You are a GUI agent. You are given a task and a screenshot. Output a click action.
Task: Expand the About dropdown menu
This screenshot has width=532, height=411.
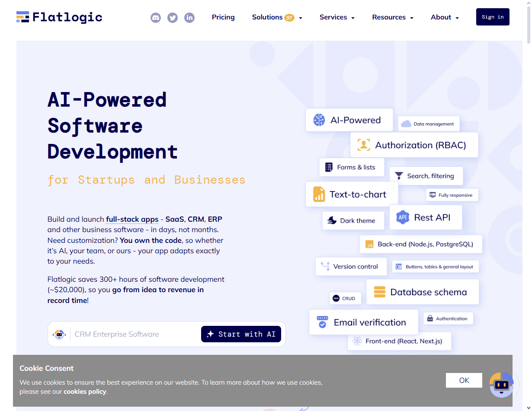pyautogui.click(x=445, y=17)
